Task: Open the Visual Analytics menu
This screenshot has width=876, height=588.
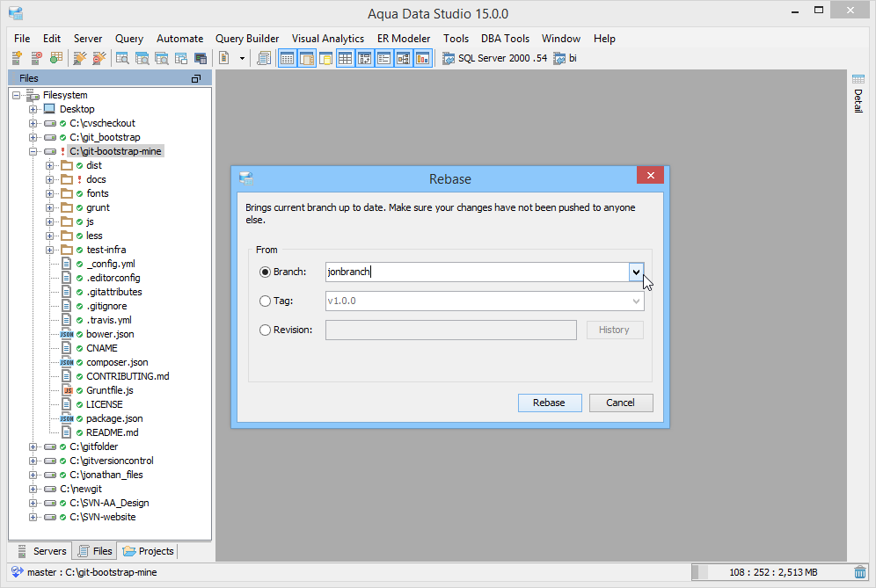Action: (328, 39)
